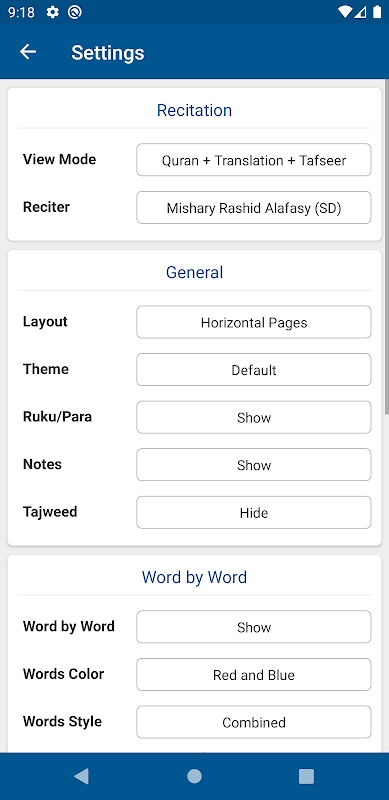Tap the settings gear status bar icon
The height and width of the screenshot is (800, 389).
[53, 12]
